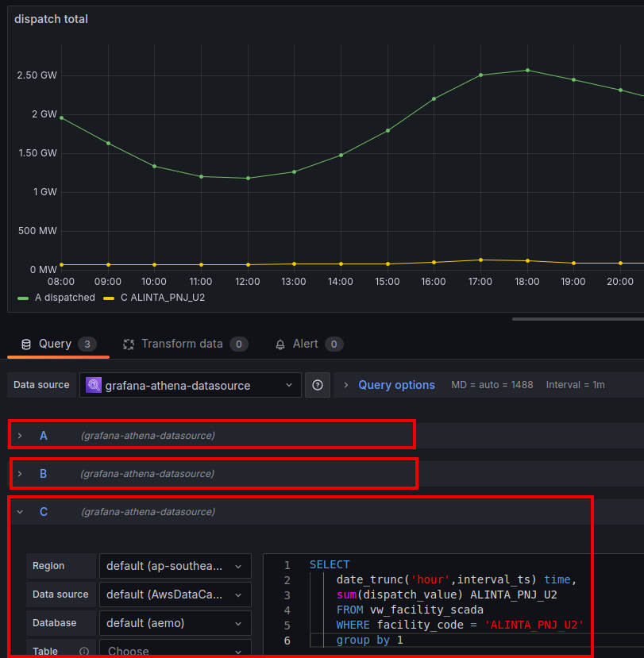Open the query C Data source dropdown
This screenshot has width=644, height=658.
tap(175, 595)
